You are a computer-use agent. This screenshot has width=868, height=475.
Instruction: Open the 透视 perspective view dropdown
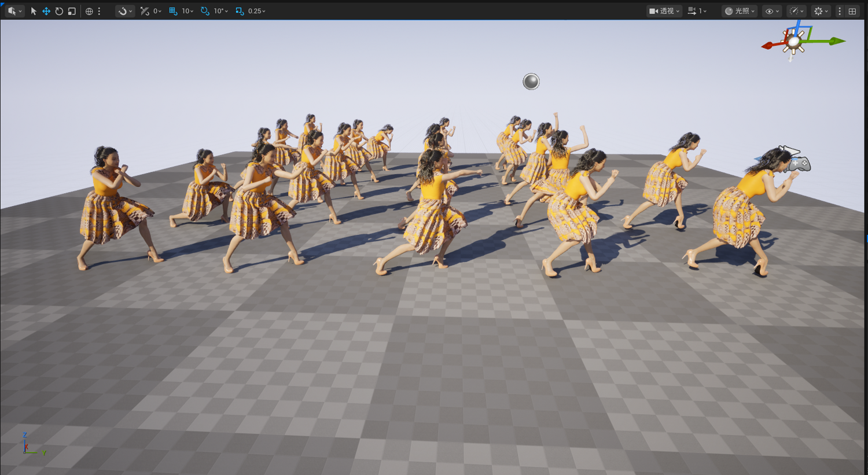(664, 11)
